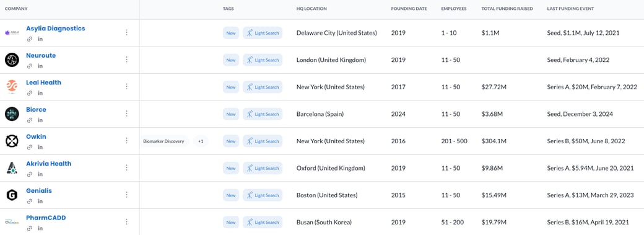
Task: Click Light Search tag for Asylia Diagnostics
Action: pos(263,33)
